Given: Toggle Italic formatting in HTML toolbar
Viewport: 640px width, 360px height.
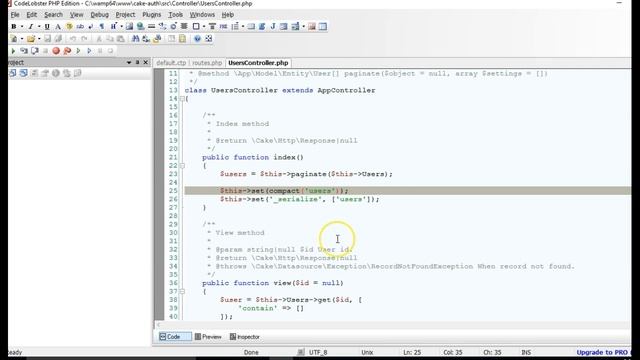Looking at the screenshot, I should (31, 27).
